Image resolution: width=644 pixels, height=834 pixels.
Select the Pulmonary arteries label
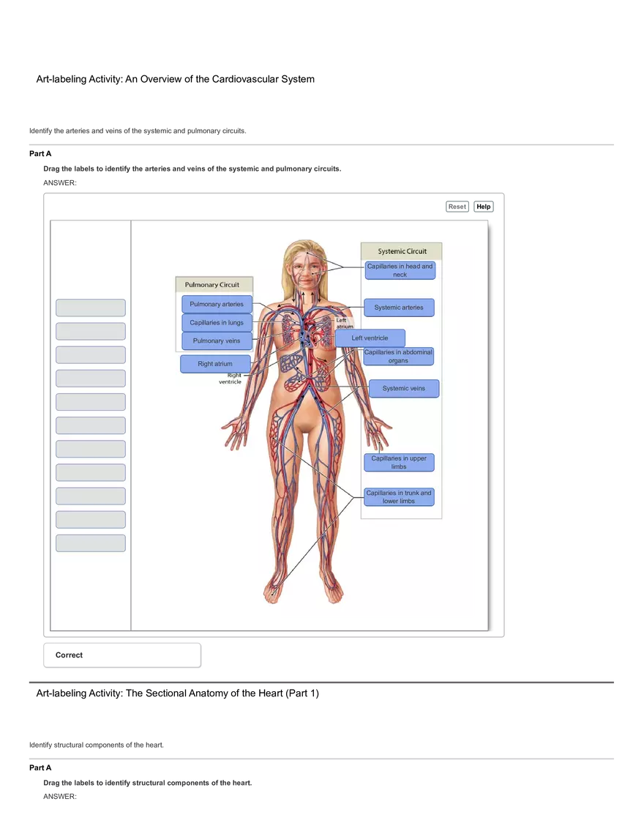click(217, 305)
